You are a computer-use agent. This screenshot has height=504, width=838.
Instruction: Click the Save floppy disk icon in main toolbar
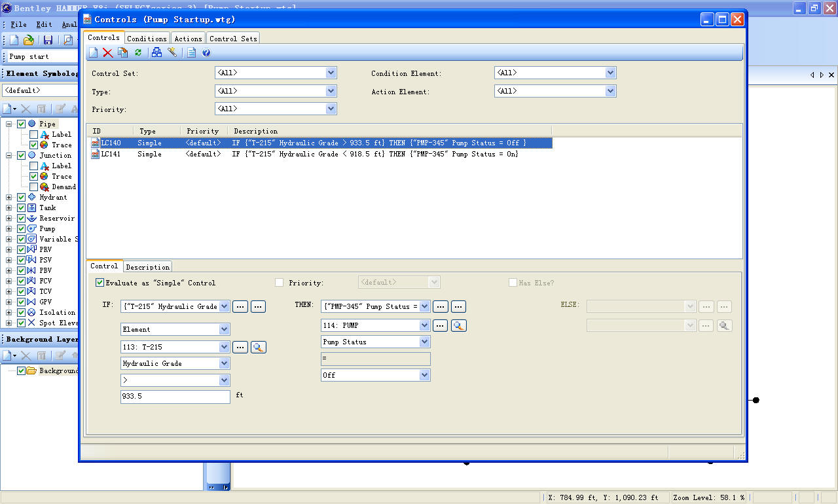(x=48, y=40)
